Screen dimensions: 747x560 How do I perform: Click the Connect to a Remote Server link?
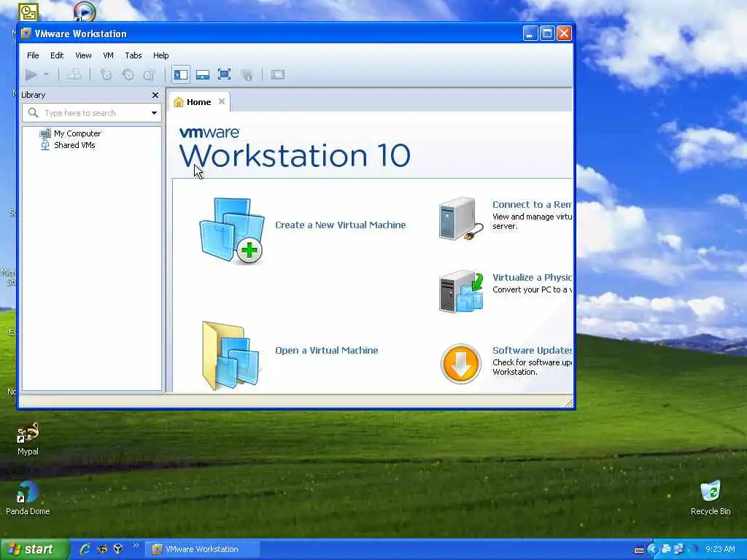pos(532,204)
